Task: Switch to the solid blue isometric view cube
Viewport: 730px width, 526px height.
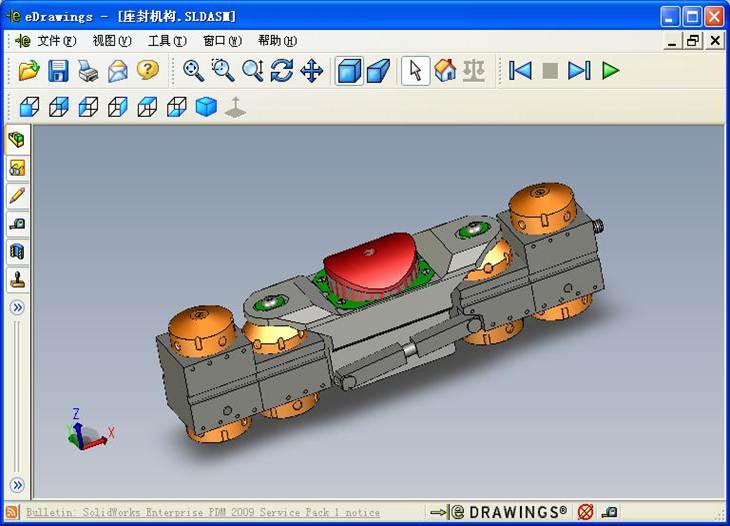Action: 206,107
